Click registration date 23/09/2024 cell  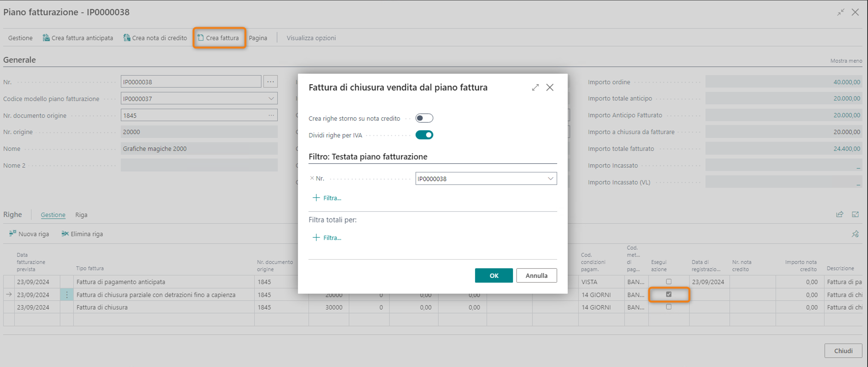(709, 282)
